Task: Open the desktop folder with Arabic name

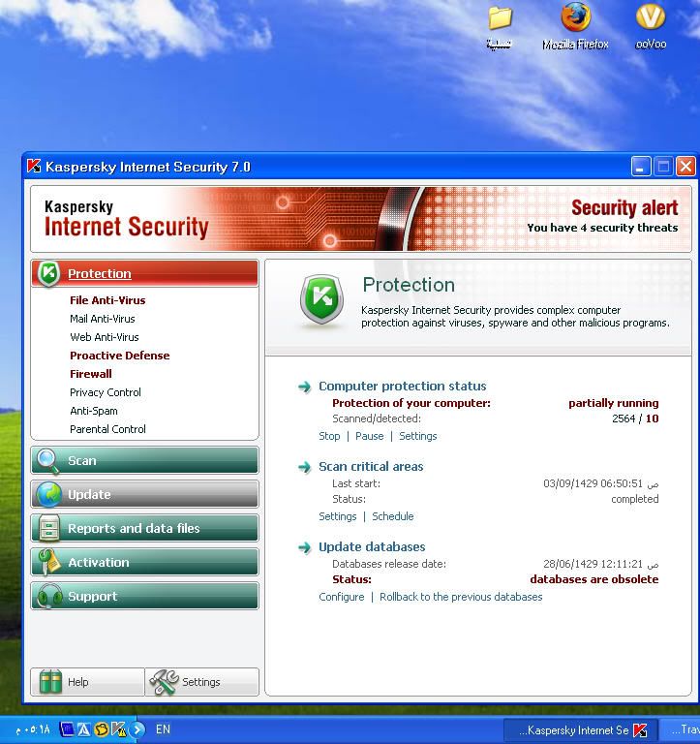Action: click(x=500, y=27)
